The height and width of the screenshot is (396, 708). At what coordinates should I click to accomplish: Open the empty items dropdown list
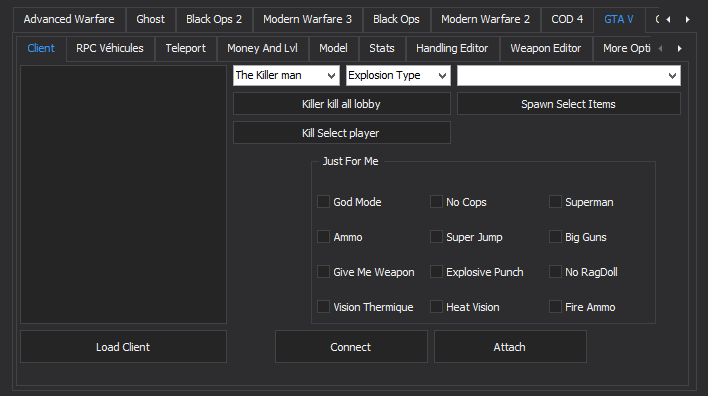tap(568, 75)
